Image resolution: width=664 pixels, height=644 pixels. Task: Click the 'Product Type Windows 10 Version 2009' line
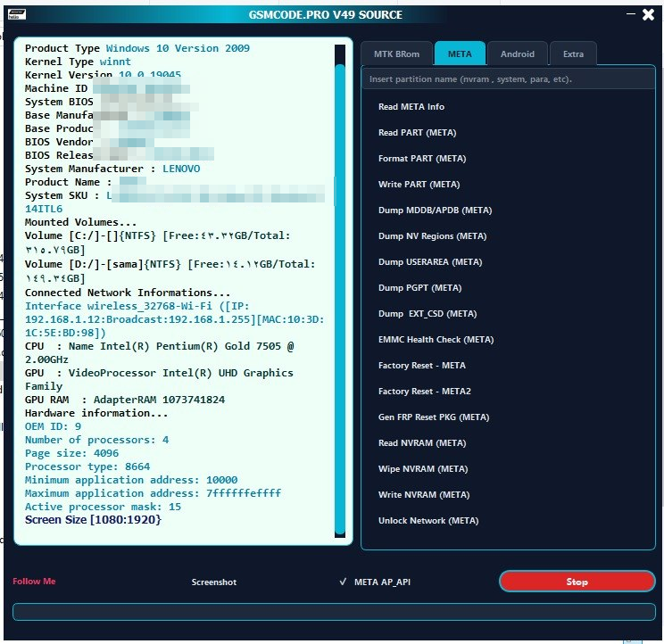click(x=137, y=48)
